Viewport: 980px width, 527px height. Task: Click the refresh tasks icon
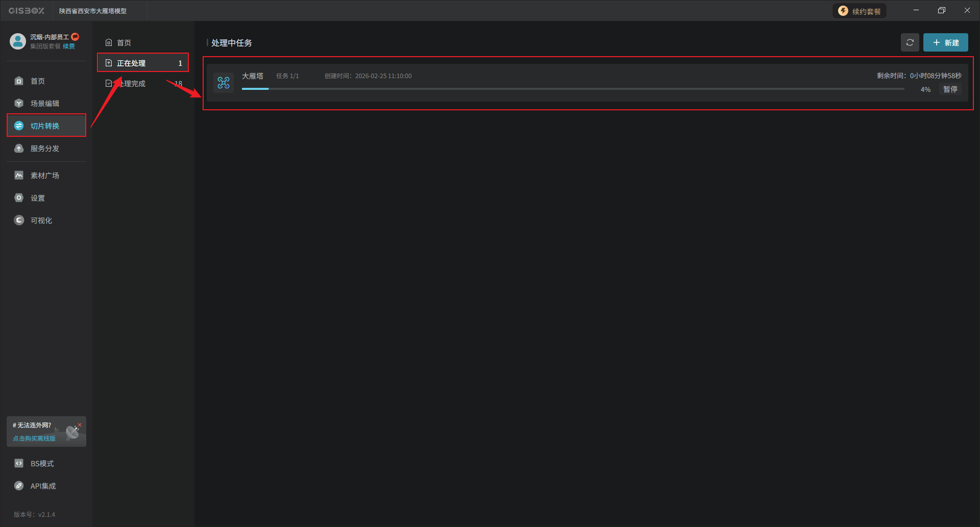910,43
